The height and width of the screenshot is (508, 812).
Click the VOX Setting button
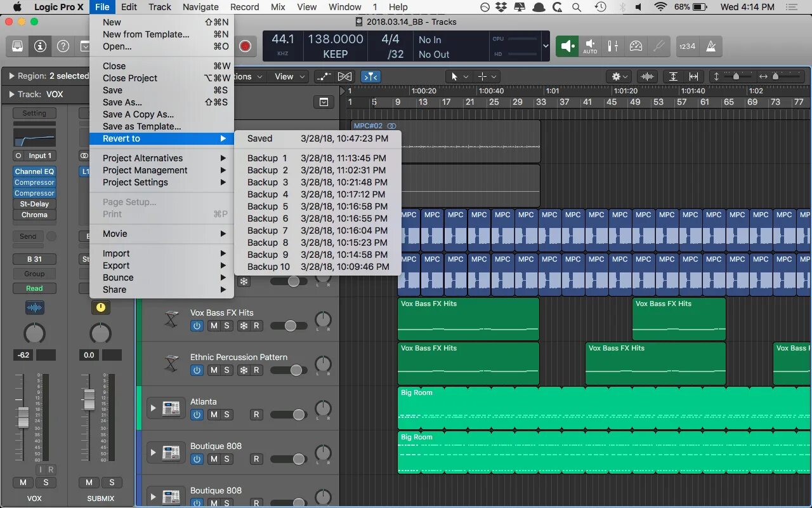coord(34,113)
